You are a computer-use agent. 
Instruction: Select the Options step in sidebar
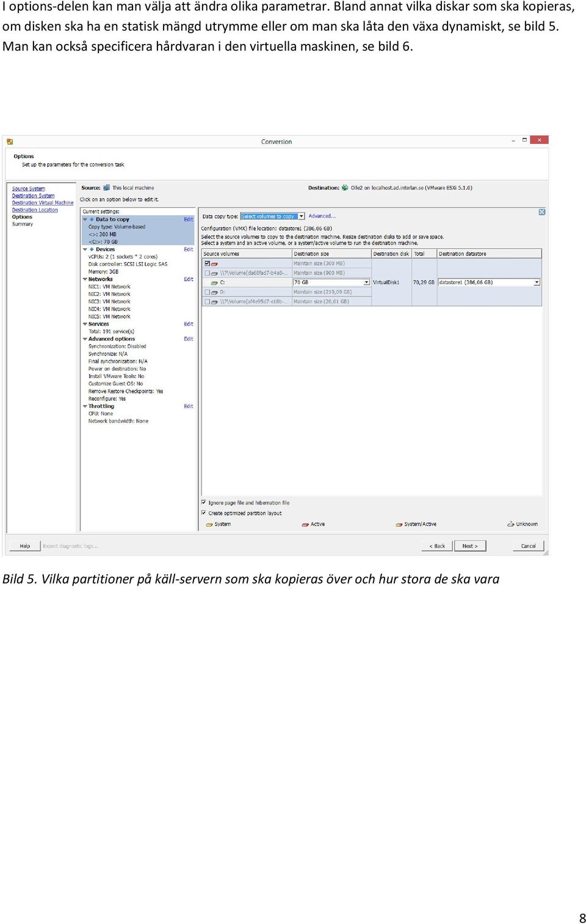point(22,217)
